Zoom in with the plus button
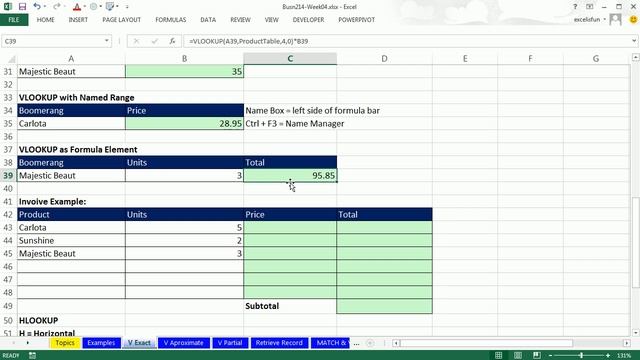The width and height of the screenshot is (640, 360). click(608, 356)
